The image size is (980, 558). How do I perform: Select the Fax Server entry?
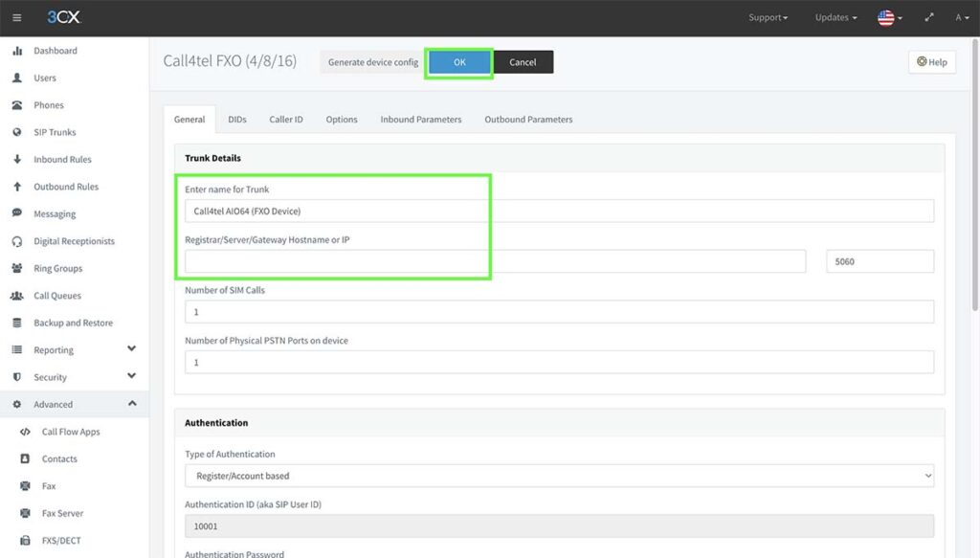(63, 513)
